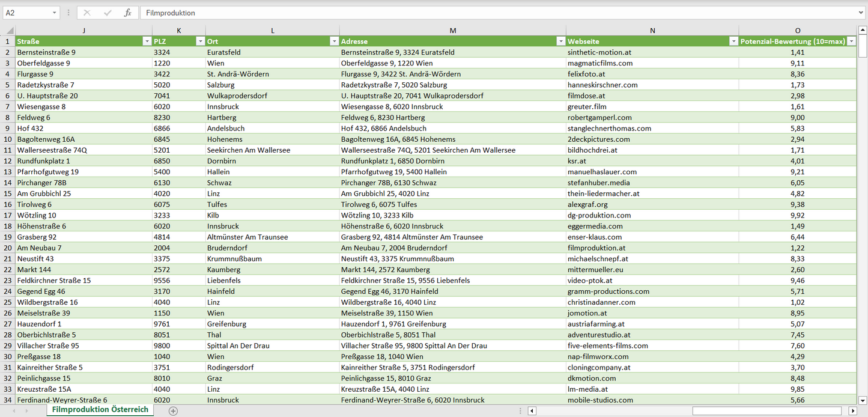The image size is (868, 417).
Task: Click the Enter checkmark icon in formula bar
Action: [x=108, y=13]
